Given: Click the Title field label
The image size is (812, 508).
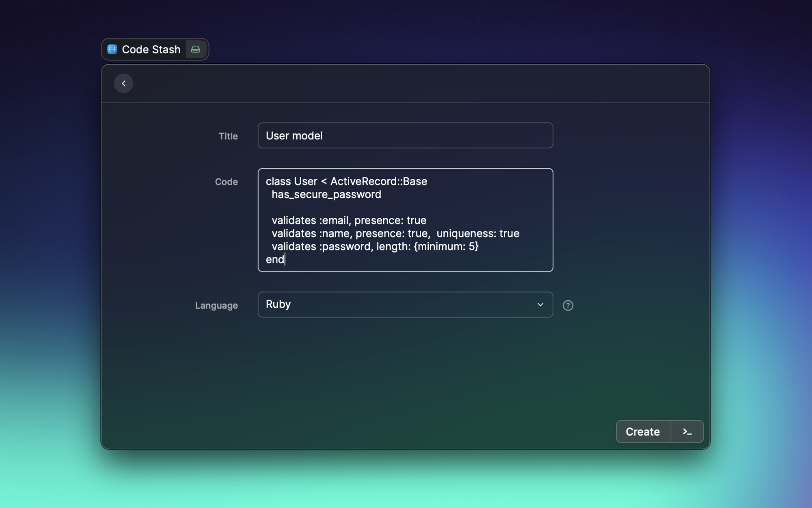Looking at the screenshot, I should tap(228, 136).
